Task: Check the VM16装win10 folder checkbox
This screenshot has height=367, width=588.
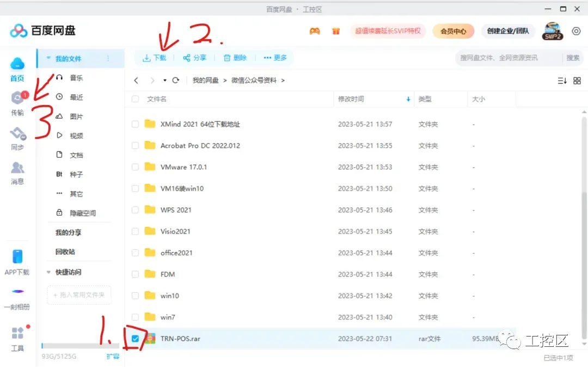Action: coord(136,188)
